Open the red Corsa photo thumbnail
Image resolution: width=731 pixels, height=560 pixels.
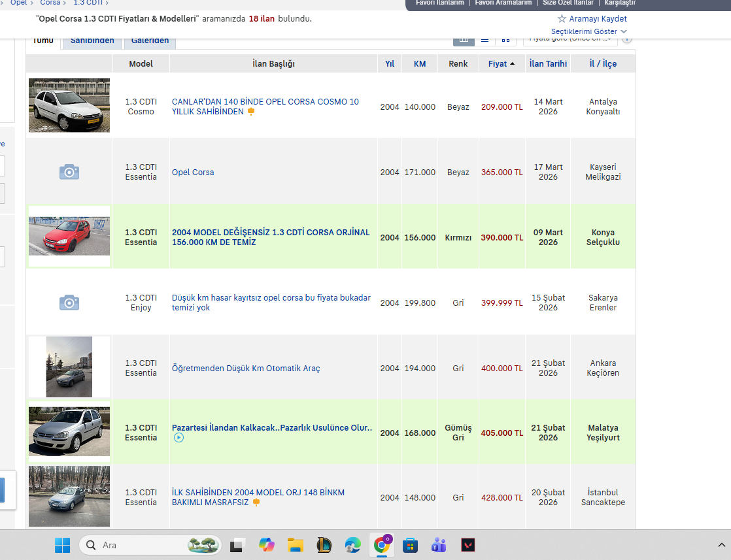click(x=69, y=236)
